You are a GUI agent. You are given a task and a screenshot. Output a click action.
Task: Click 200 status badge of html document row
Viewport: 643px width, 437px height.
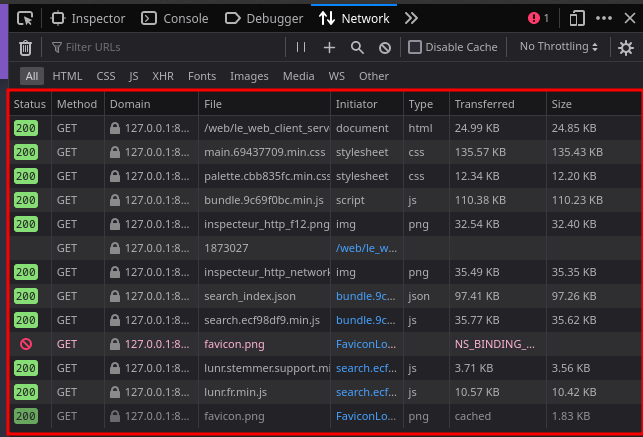[x=26, y=128]
